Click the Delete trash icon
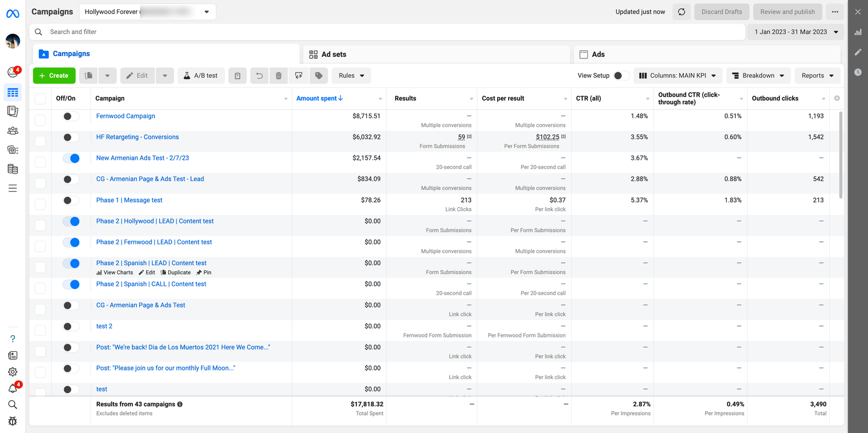The height and width of the screenshot is (433, 868). [279, 76]
